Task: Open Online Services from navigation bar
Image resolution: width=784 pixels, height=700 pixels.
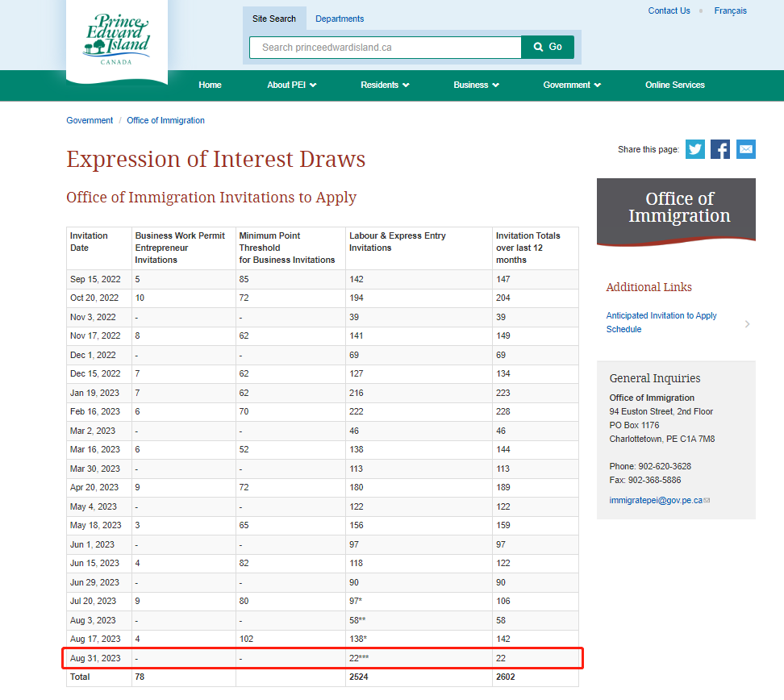Action: [x=675, y=85]
